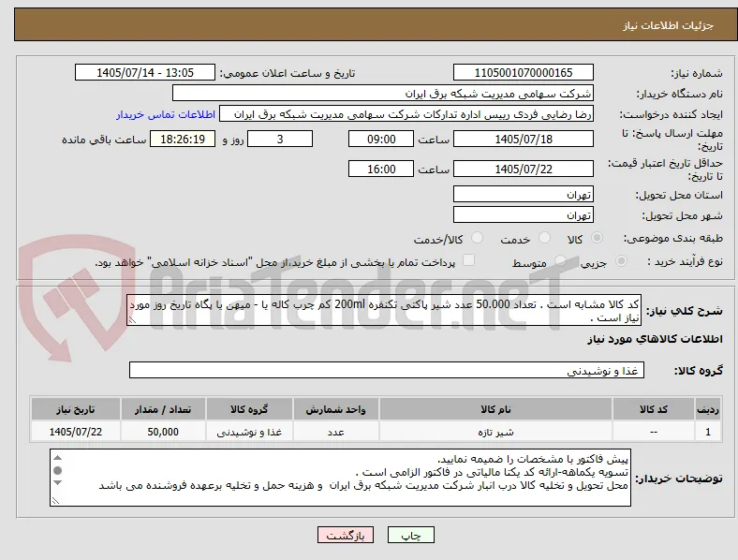The image size is (738, 560).
Task: Select the کالا/خدمت radio button
Action: [478, 238]
